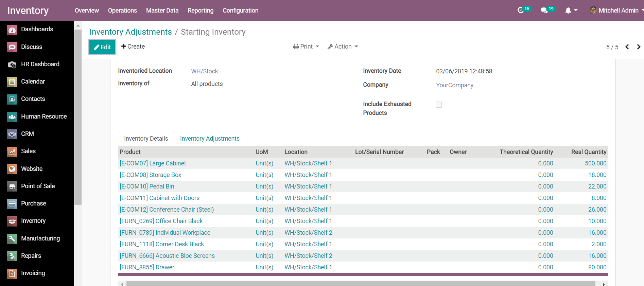Open the Dashboards app icon
This screenshot has width=644, height=286.
pyautogui.click(x=12, y=30)
